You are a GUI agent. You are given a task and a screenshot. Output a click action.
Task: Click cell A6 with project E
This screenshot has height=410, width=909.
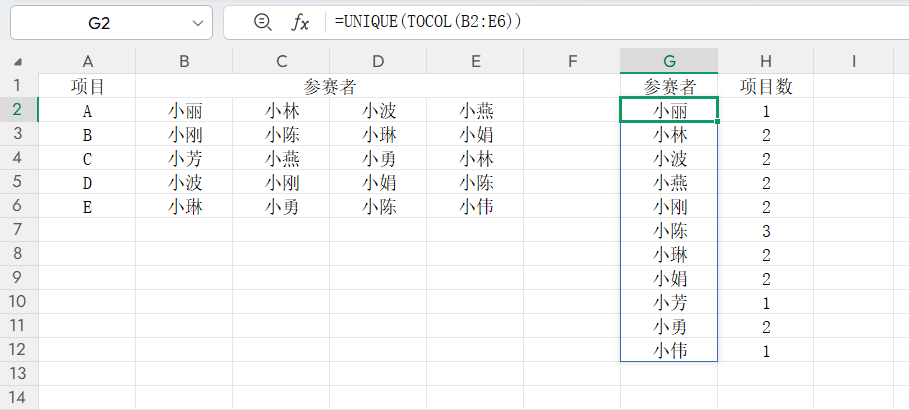coord(88,206)
